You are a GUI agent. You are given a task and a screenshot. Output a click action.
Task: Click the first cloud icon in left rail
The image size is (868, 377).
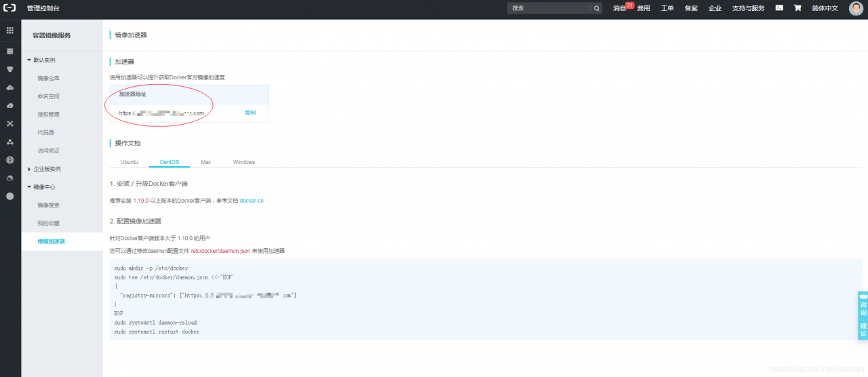click(10, 87)
